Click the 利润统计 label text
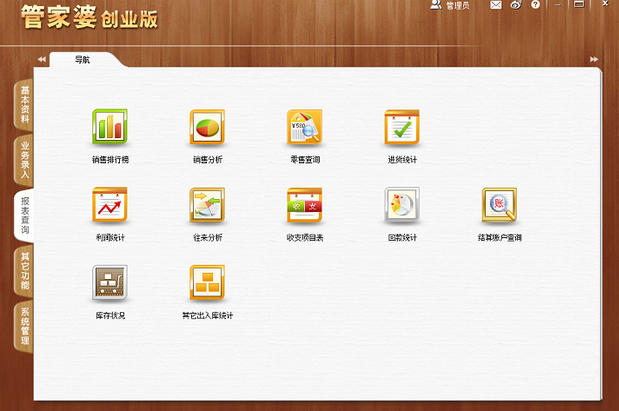The width and height of the screenshot is (619, 411). click(110, 237)
